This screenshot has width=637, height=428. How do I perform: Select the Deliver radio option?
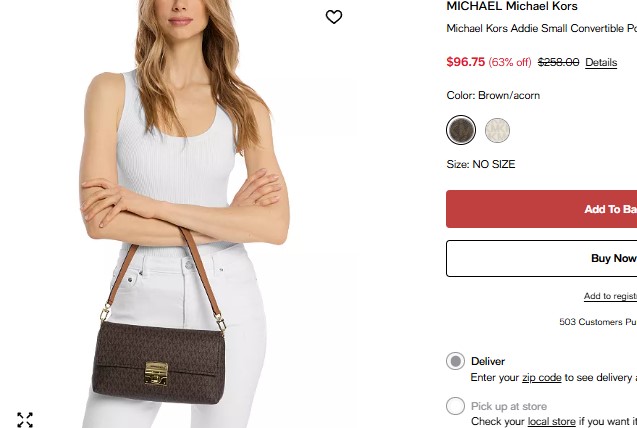pyautogui.click(x=455, y=361)
